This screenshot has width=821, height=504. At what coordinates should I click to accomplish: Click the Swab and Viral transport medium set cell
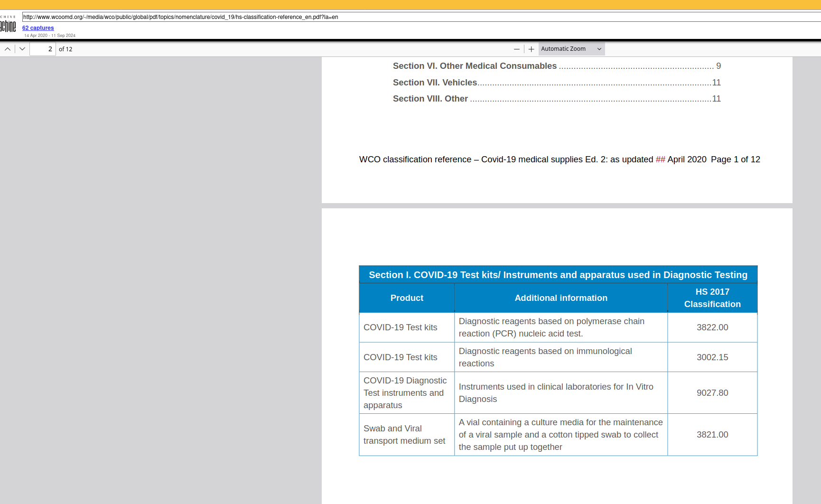click(x=407, y=435)
